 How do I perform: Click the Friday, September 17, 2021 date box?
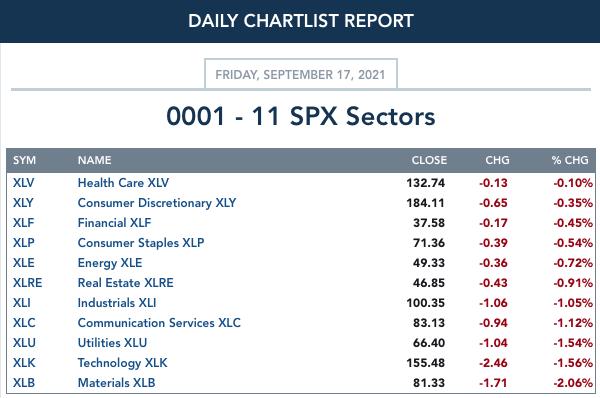click(301, 74)
